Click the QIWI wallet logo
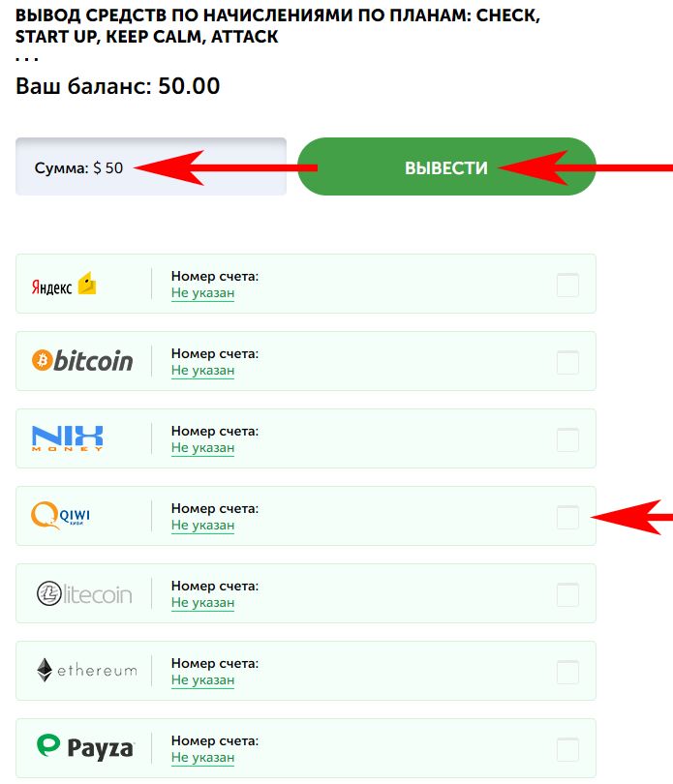 click(61, 516)
